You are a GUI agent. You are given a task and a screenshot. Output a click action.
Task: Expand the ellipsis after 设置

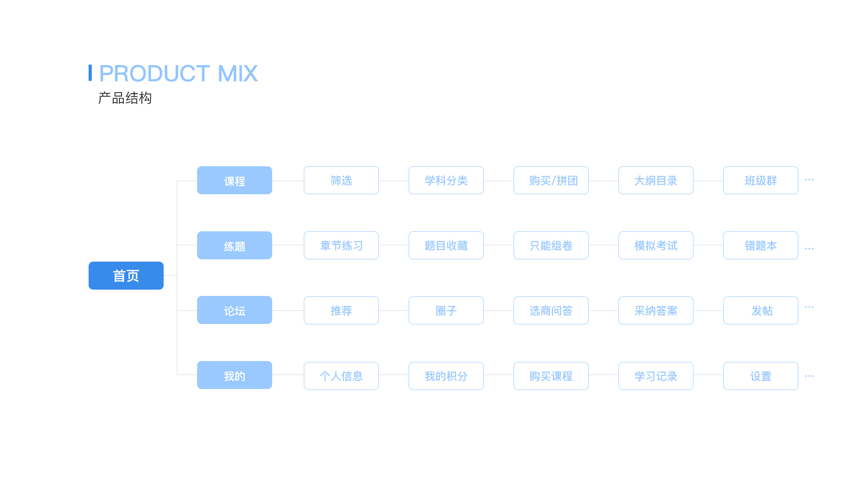[809, 376]
